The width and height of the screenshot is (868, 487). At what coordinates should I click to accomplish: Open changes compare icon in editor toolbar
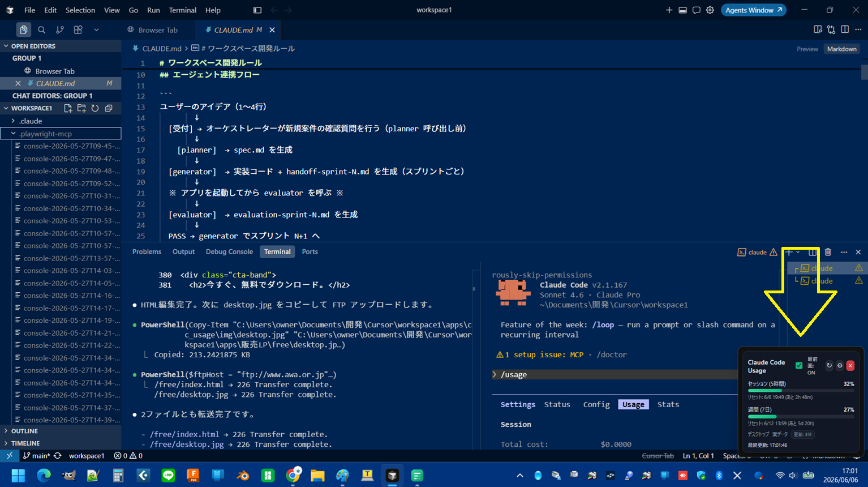831,29
